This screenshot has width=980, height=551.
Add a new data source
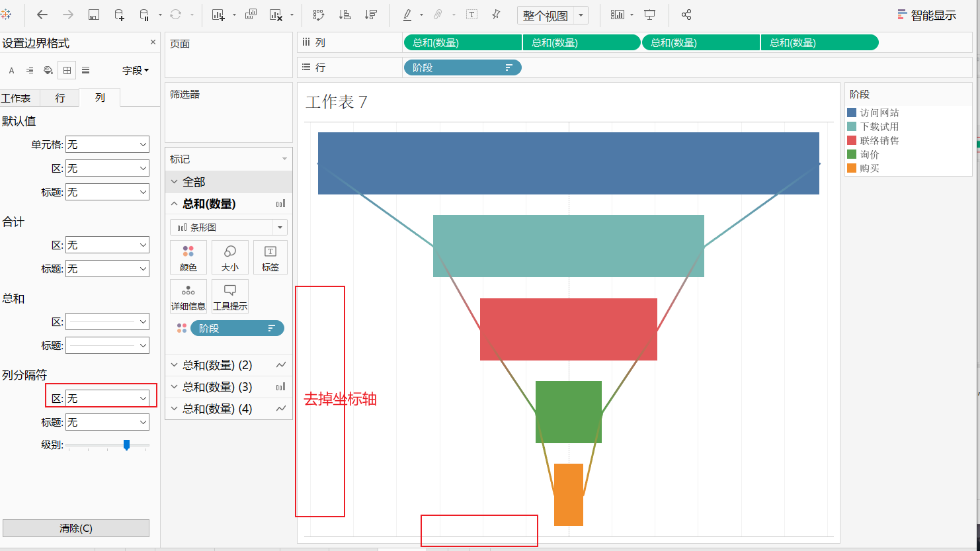[119, 15]
